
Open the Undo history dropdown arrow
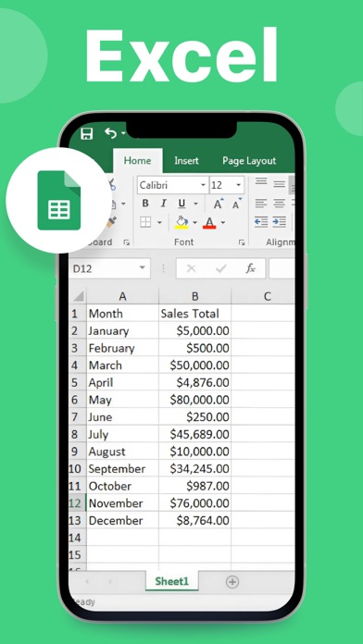coord(123,133)
